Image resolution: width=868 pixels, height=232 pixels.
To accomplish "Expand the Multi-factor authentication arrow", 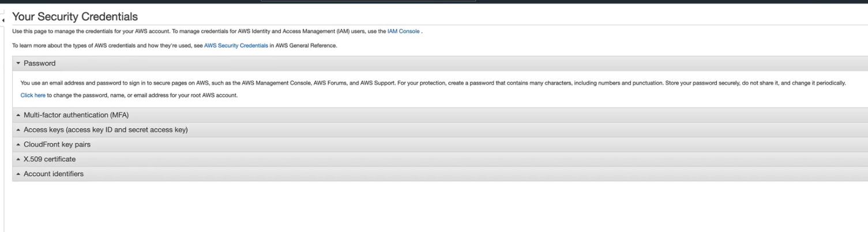I will point(18,115).
